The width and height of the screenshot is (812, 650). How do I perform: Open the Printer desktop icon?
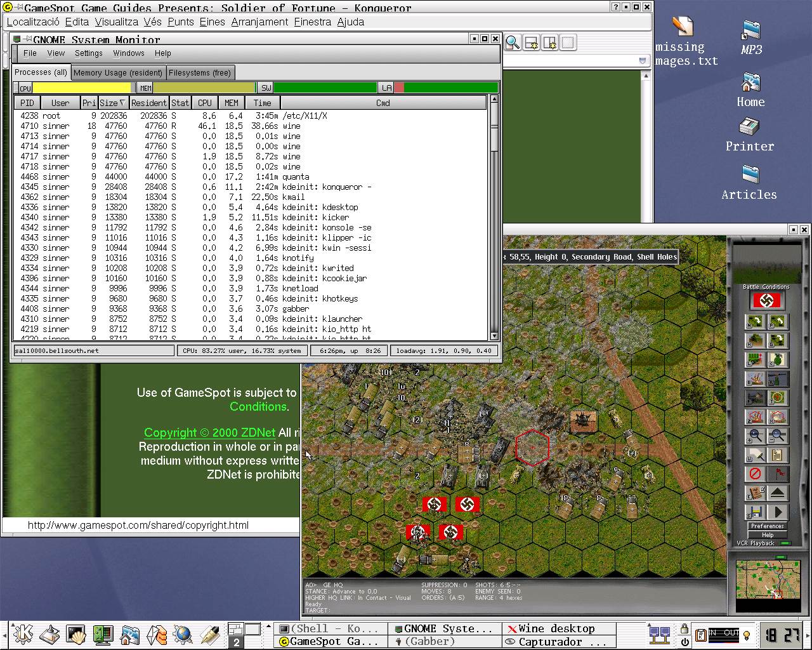(x=750, y=135)
